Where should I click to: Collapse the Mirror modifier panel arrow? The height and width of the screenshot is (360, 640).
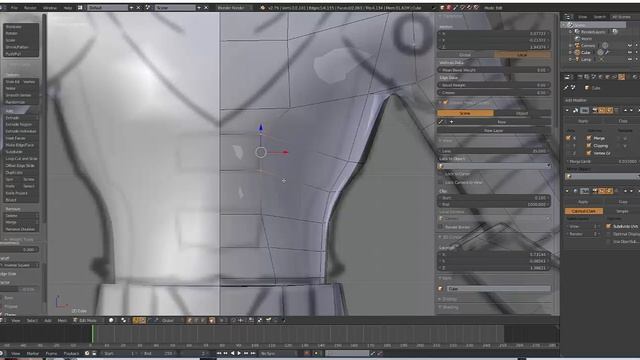[567, 110]
